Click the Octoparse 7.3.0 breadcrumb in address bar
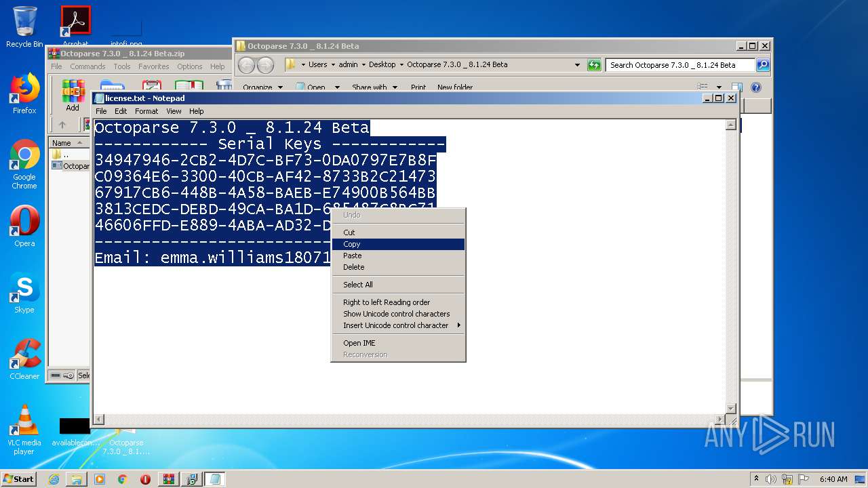868x488 pixels. tap(457, 64)
